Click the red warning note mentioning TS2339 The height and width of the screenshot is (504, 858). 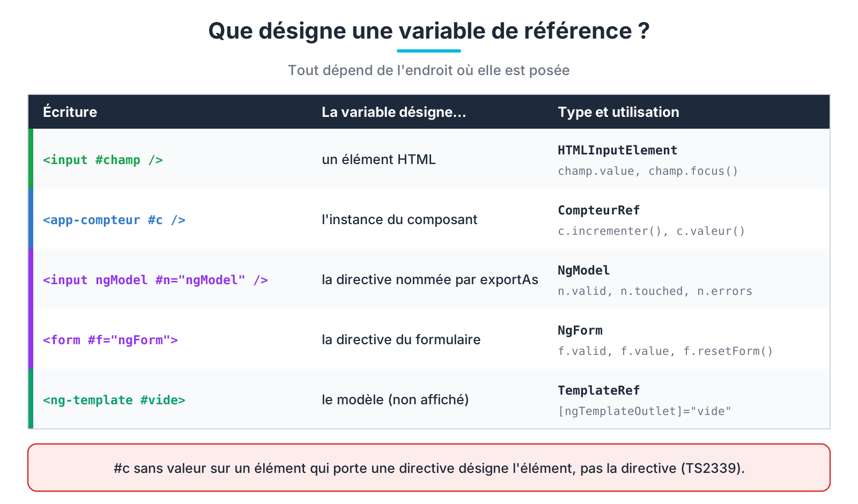(x=429, y=468)
